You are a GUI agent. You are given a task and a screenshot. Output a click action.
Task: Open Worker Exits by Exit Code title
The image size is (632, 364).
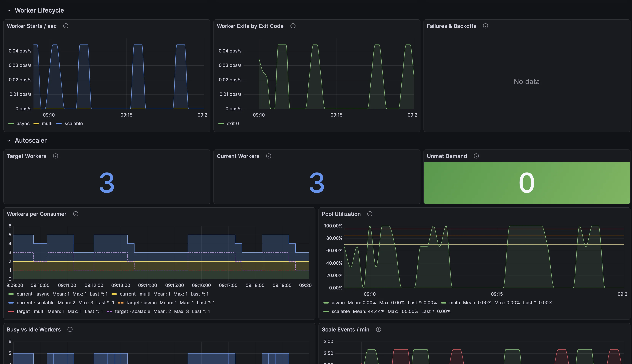click(250, 26)
